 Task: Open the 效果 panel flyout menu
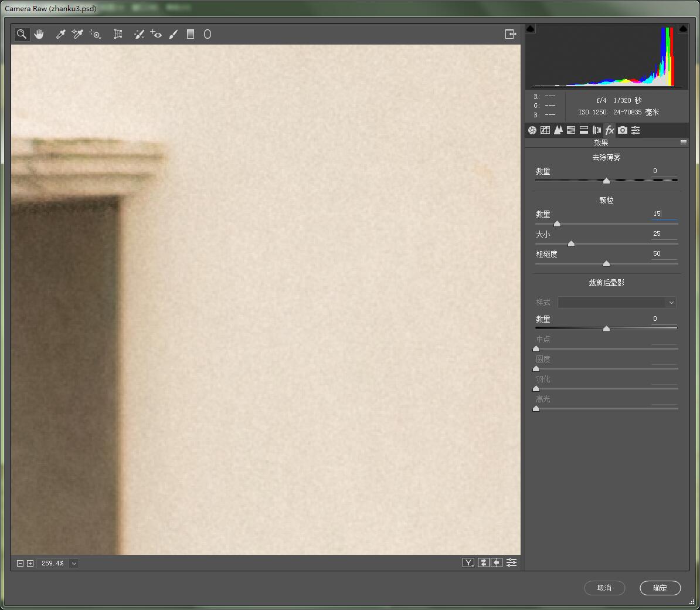pyautogui.click(x=684, y=143)
